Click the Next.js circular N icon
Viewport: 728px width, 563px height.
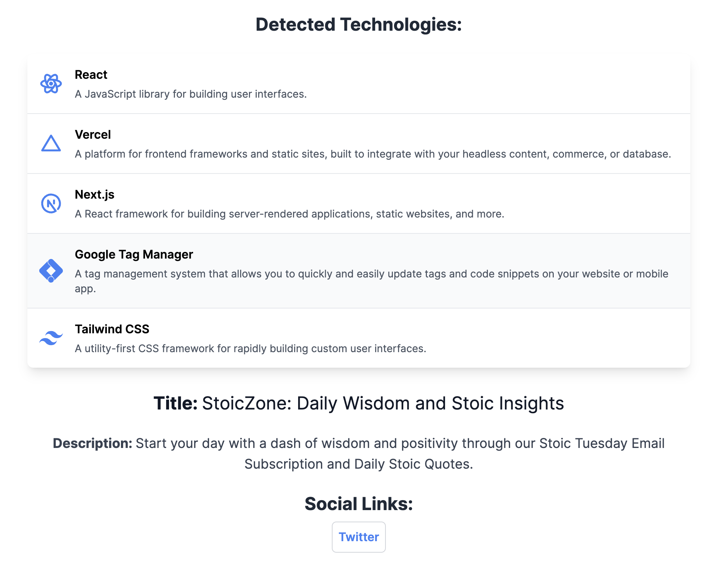click(x=51, y=203)
